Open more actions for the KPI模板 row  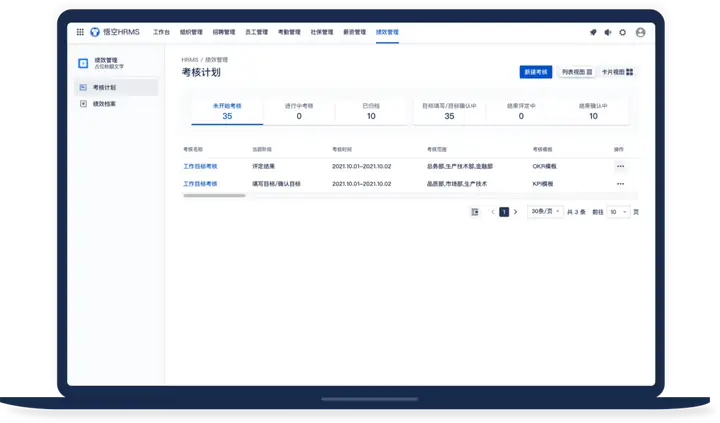620,184
